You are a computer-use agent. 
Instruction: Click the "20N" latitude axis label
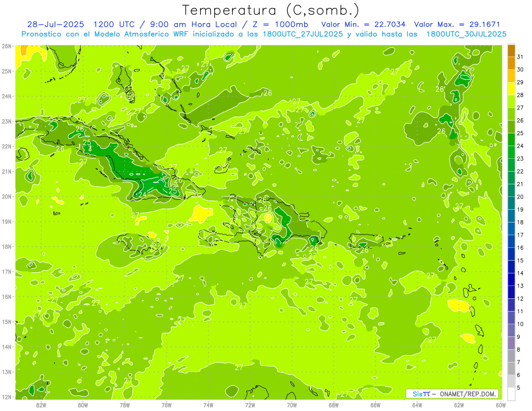6,196
